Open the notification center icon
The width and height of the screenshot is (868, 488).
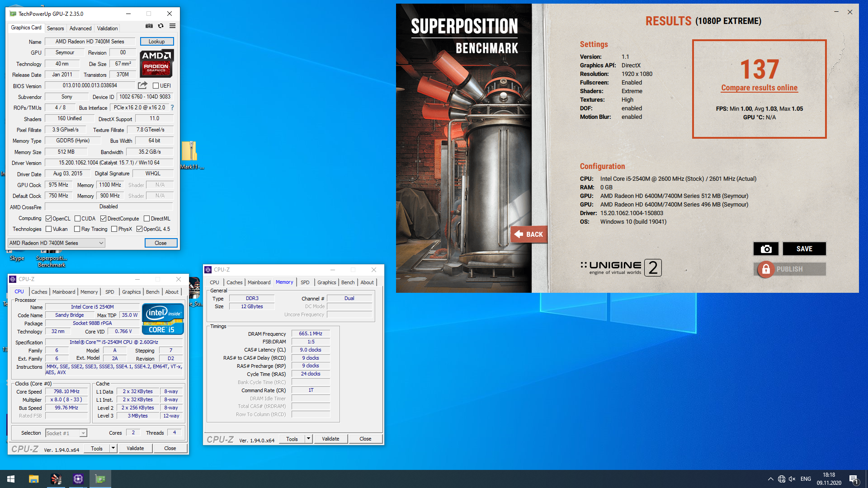pyautogui.click(x=854, y=479)
